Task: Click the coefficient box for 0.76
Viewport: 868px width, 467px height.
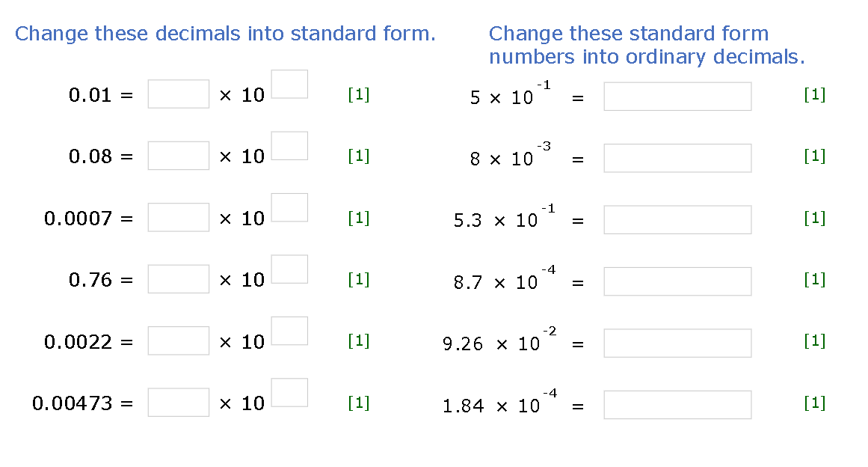Action: click(x=178, y=278)
